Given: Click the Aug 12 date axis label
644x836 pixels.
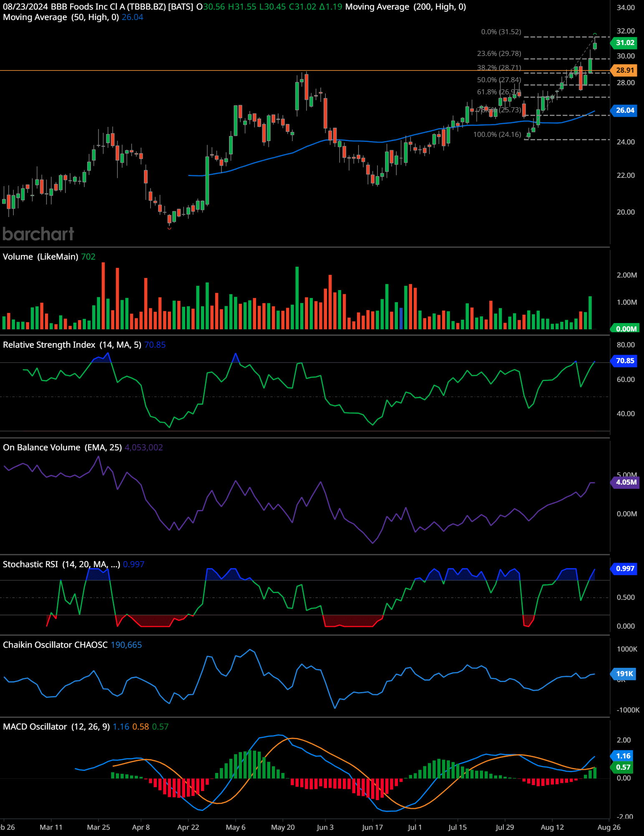Looking at the screenshot, I should click(x=552, y=827).
